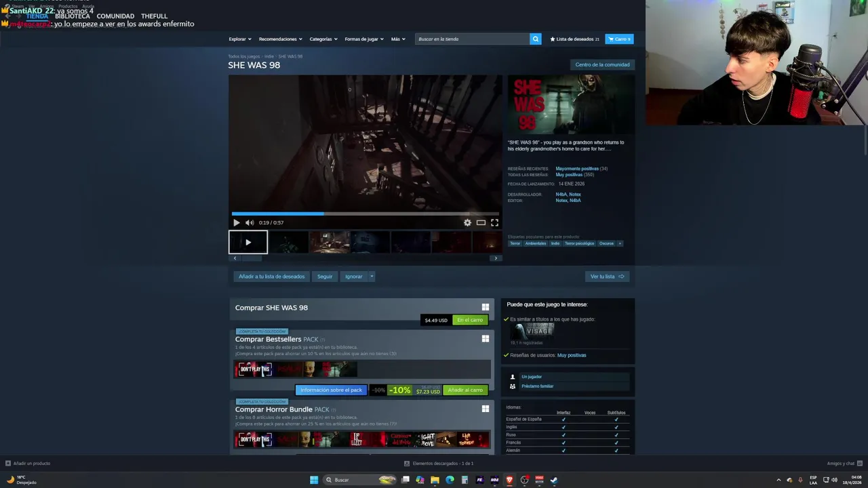Open Explorar dropdown menu
The image size is (868, 488).
coord(240,39)
